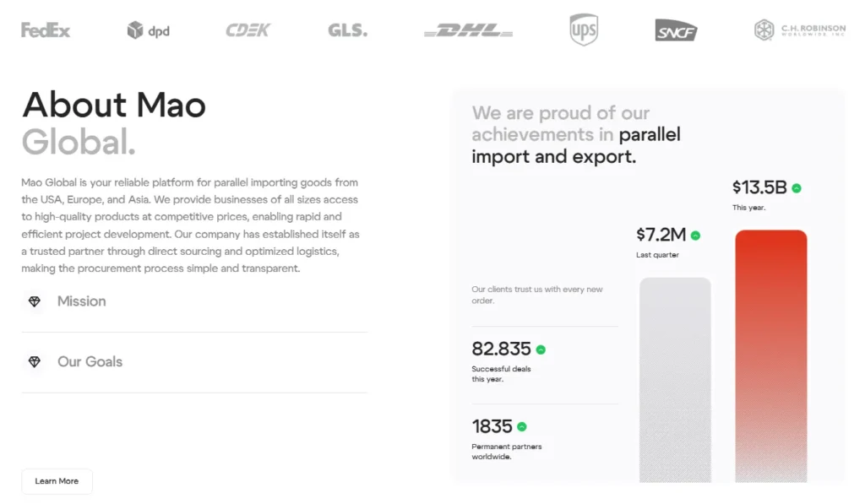Click the FedEx logo
This screenshot has width=865, height=504.
[45, 29]
